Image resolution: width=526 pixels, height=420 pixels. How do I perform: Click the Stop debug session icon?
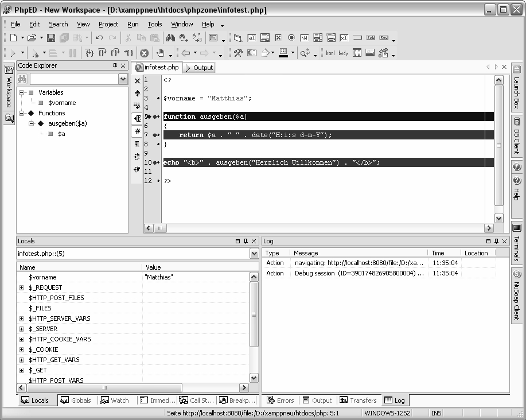tap(145, 53)
